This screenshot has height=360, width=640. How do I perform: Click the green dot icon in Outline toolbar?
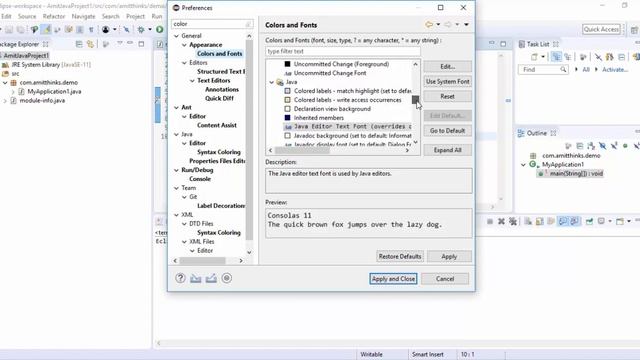pyautogui.click(x=625, y=146)
